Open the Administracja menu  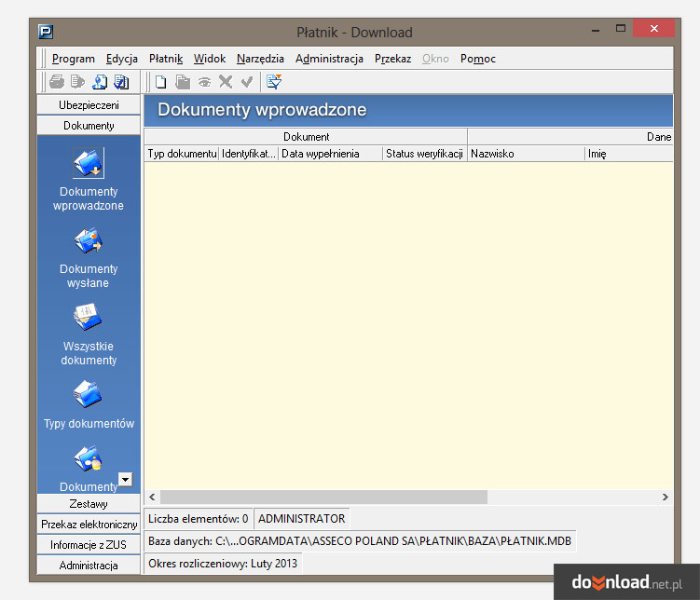(x=329, y=59)
